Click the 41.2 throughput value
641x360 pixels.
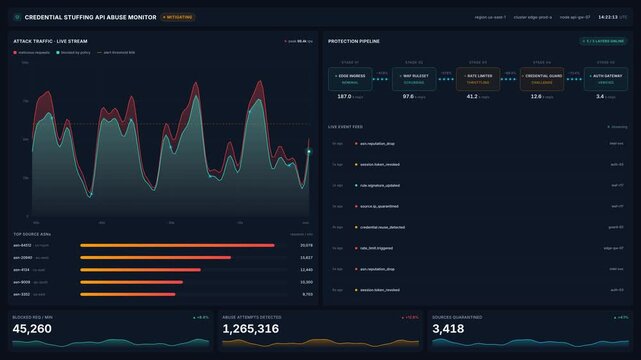[x=472, y=96]
